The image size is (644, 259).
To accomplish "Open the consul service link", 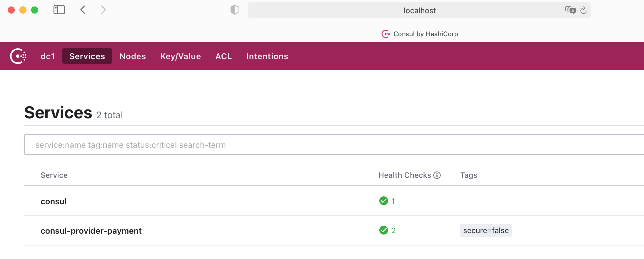I will pyautogui.click(x=54, y=201).
